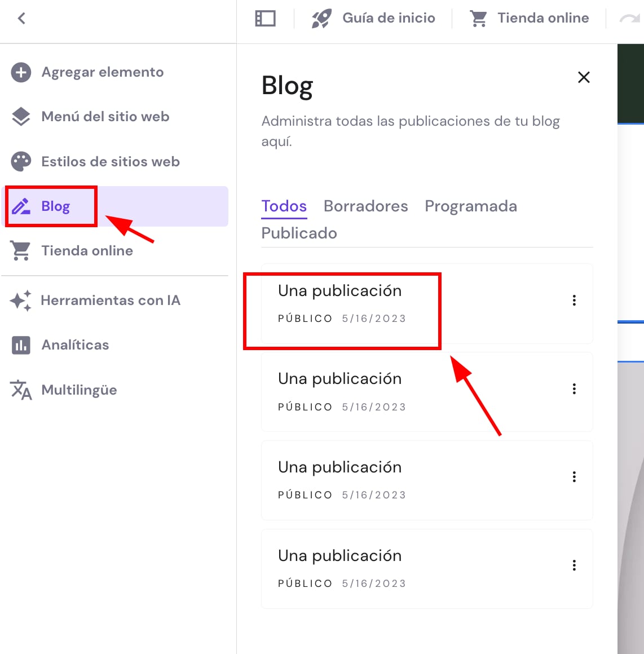Open Tienda online in top toolbar
This screenshot has height=654, width=644.
530,19
